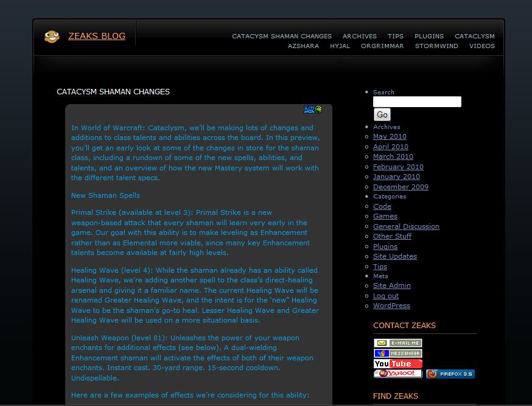Open the April 2010 archive
Viewport: 532px width, 406px height.
click(391, 147)
